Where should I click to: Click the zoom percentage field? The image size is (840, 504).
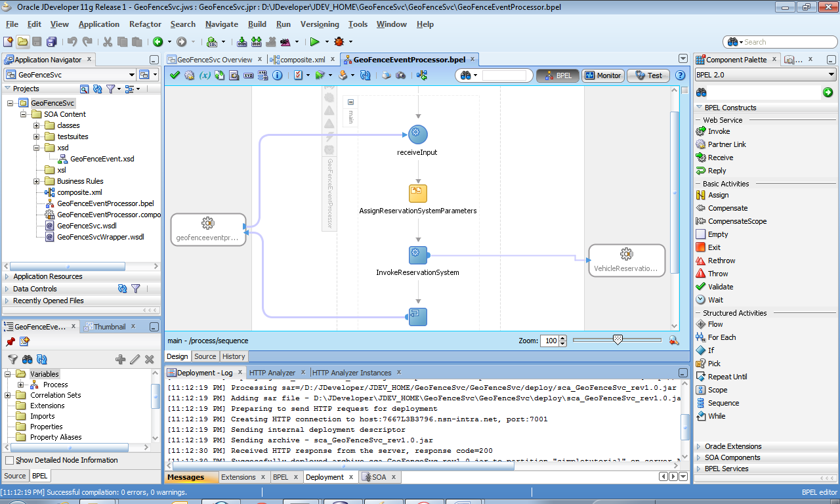click(549, 341)
